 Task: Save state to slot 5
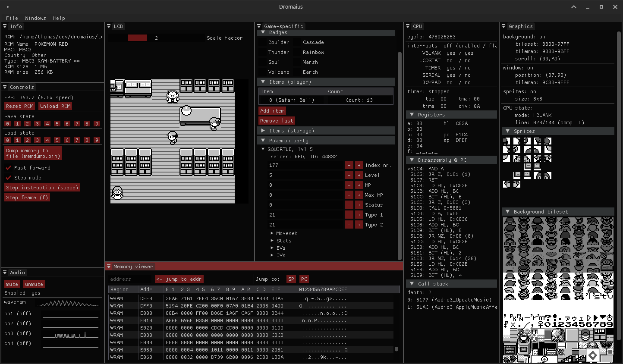pyautogui.click(x=57, y=124)
